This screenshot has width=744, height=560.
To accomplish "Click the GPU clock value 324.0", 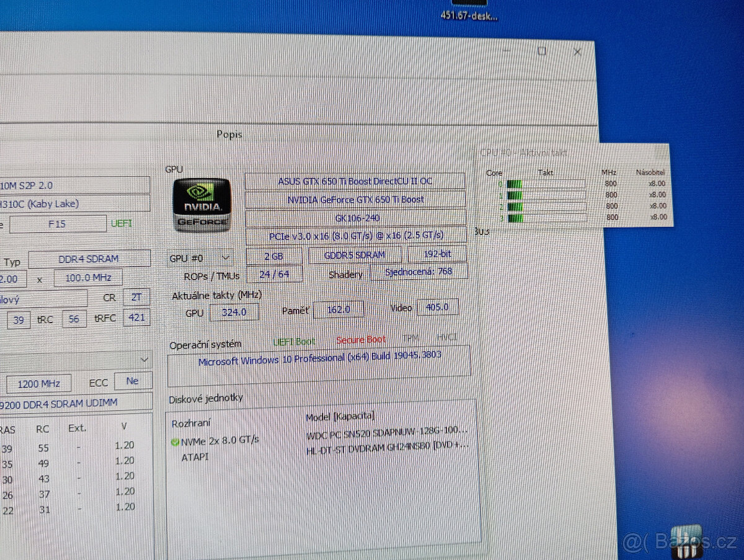I will 234,313.
